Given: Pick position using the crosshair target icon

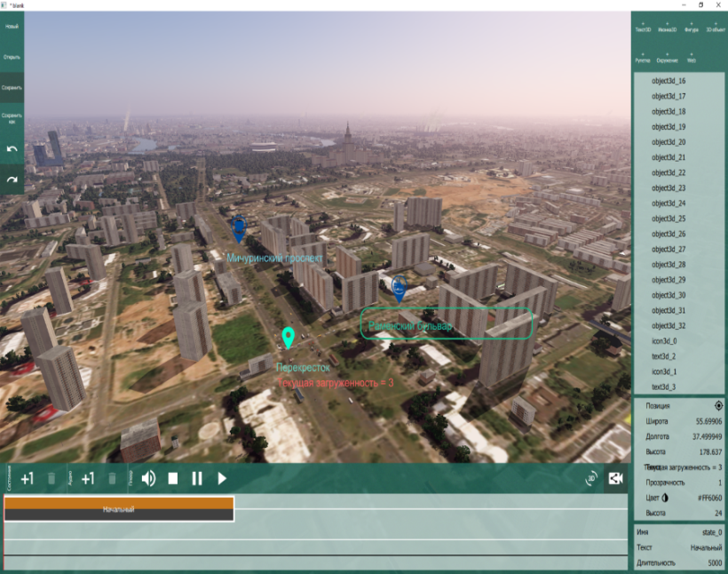Looking at the screenshot, I should 707,405.
